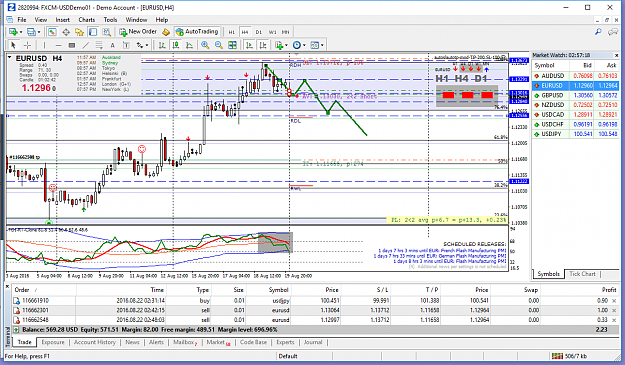Toggle chart shift from right edge
Image resolution: width=625 pixels, height=365 pixels.
pyautogui.click(x=263, y=45)
